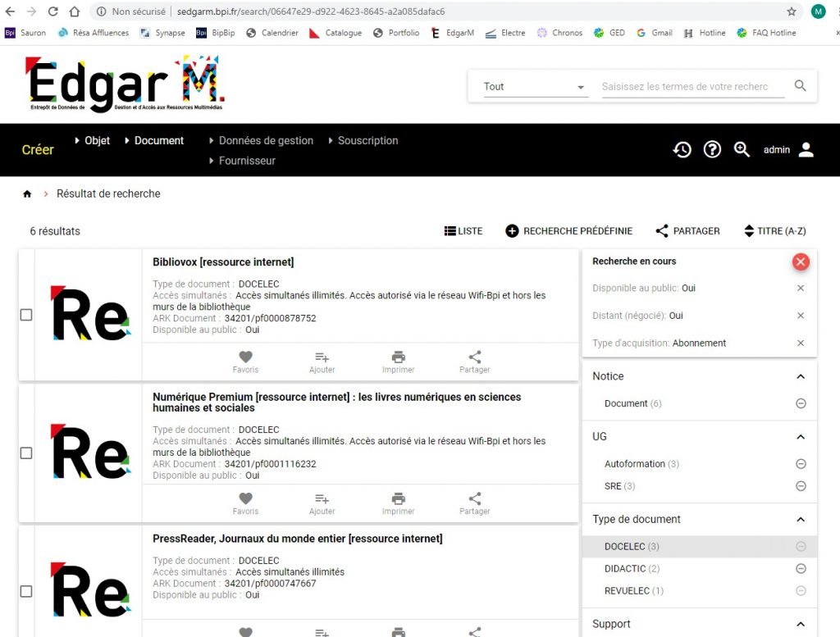Click the Bibliovox Re thumbnail
This screenshot has height=637, width=840.
click(x=90, y=315)
